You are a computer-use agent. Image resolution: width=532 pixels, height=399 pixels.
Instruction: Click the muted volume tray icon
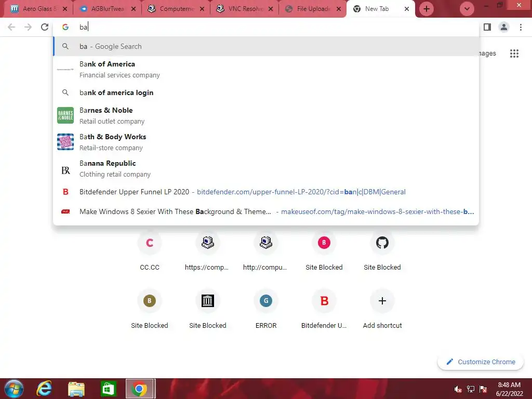(x=458, y=389)
